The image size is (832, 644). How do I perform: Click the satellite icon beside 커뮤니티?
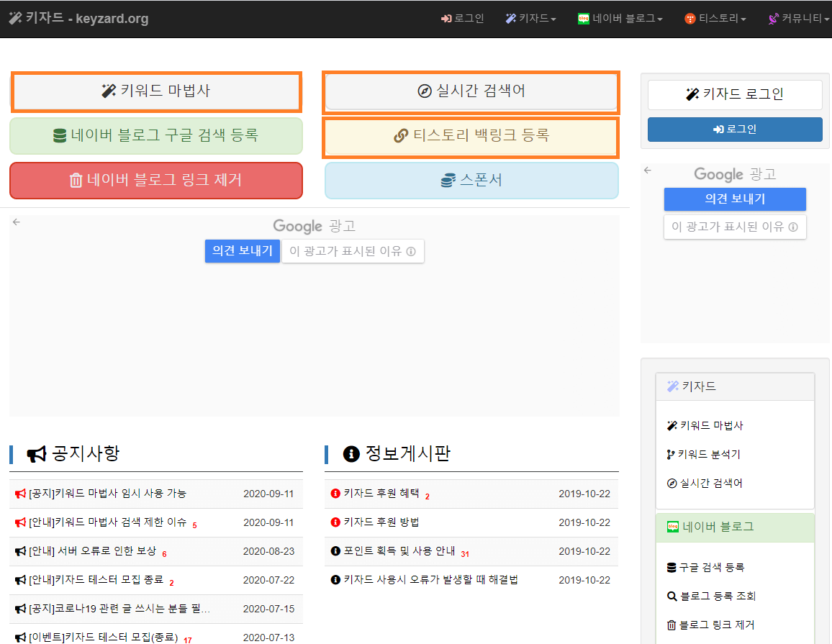tap(773, 19)
